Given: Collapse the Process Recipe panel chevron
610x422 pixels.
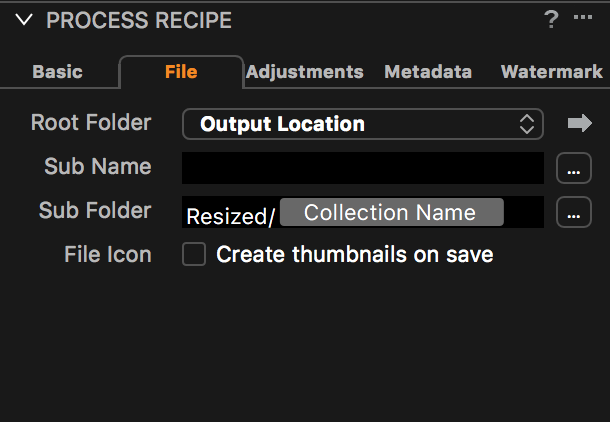Looking at the screenshot, I should click(x=24, y=19).
